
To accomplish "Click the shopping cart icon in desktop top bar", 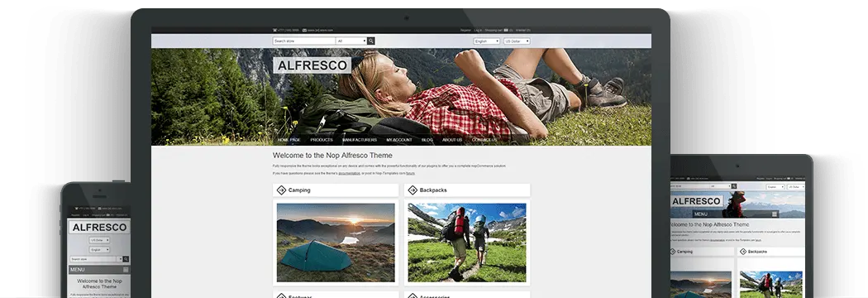I will (506, 30).
